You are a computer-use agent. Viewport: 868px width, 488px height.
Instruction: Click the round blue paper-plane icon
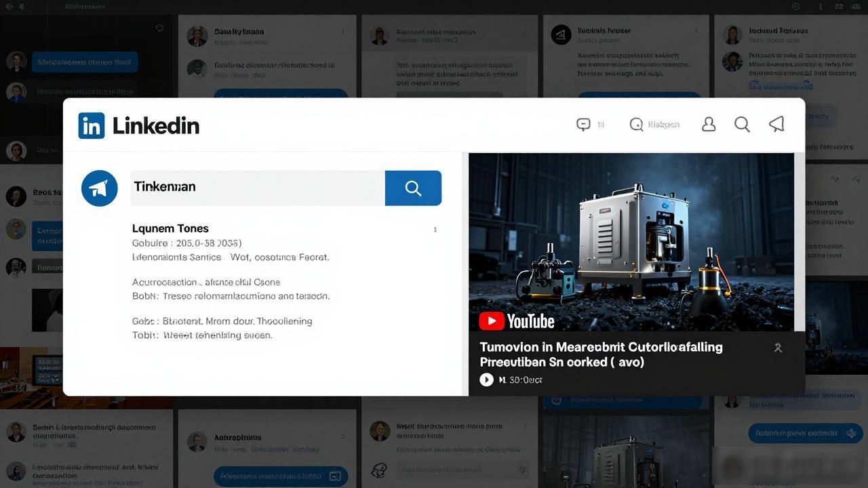[x=99, y=188]
